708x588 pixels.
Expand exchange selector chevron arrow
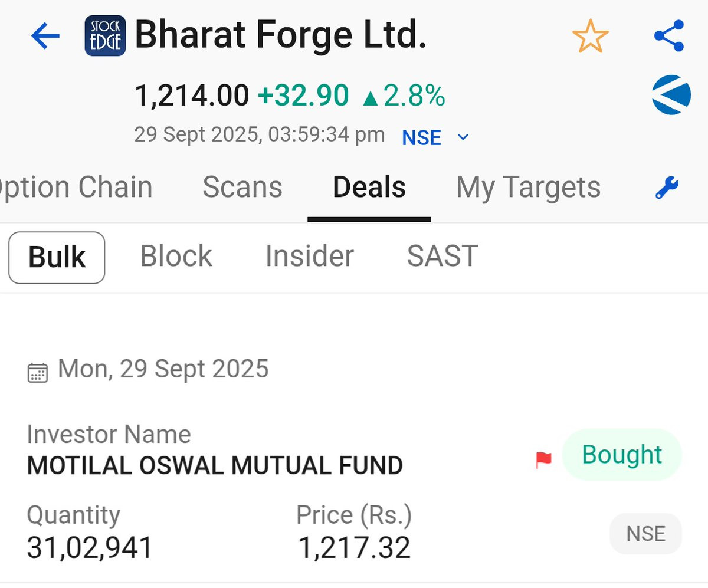463,137
